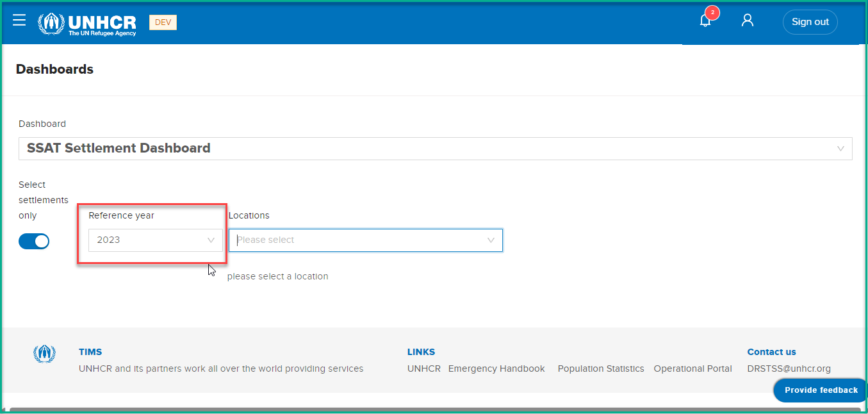This screenshot has height=414, width=868.
Task: Open the Operational Portal link
Action: pyautogui.click(x=692, y=368)
